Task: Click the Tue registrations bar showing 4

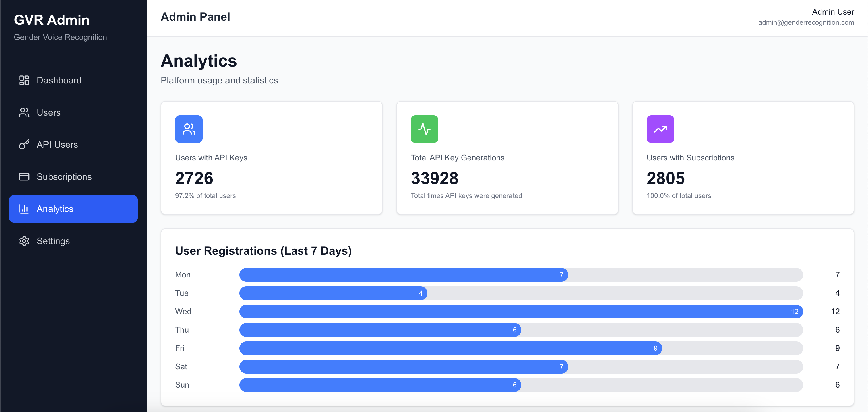Action: point(333,293)
